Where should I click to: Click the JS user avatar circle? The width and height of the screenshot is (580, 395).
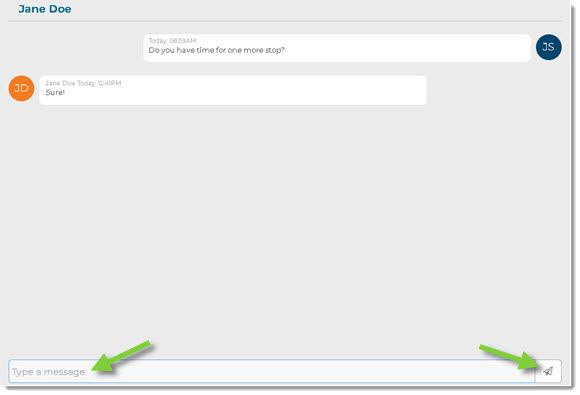click(549, 47)
